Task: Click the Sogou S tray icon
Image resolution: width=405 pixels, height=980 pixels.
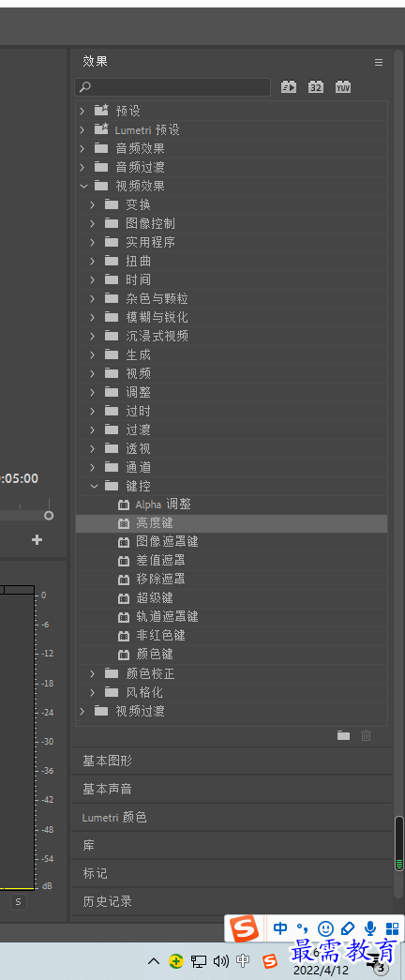Action: tap(270, 961)
